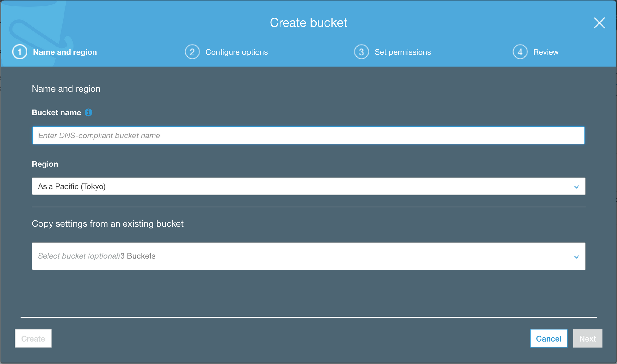
Task: Click step 1 circle for Name and region
Action: click(x=19, y=52)
